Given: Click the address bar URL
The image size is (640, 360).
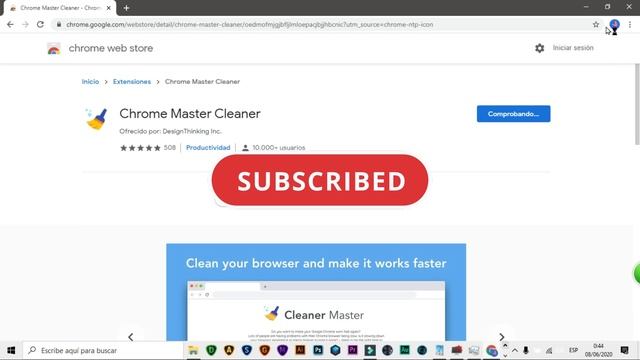Looking at the screenshot, I should (249, 24).
